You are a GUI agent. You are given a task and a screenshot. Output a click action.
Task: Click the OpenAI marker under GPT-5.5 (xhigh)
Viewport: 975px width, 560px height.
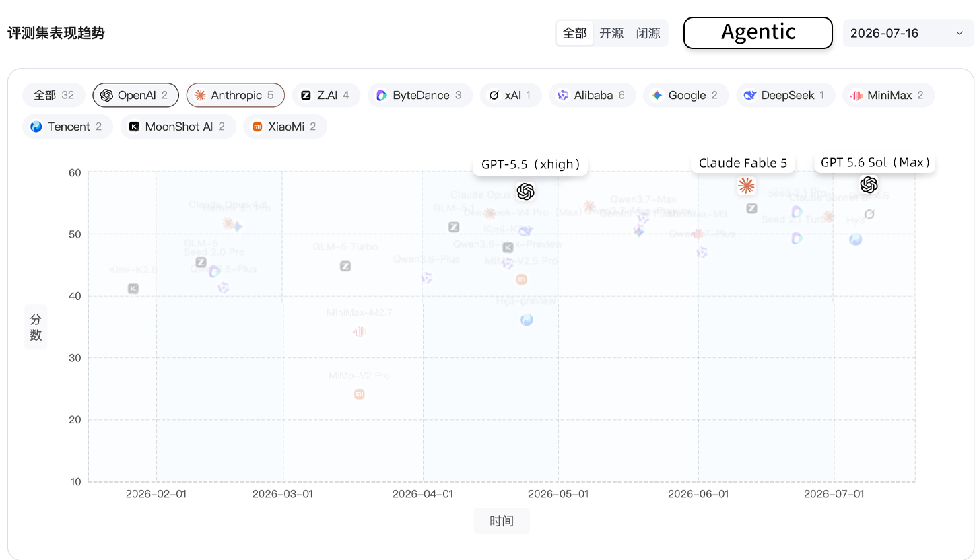[526, 192]
